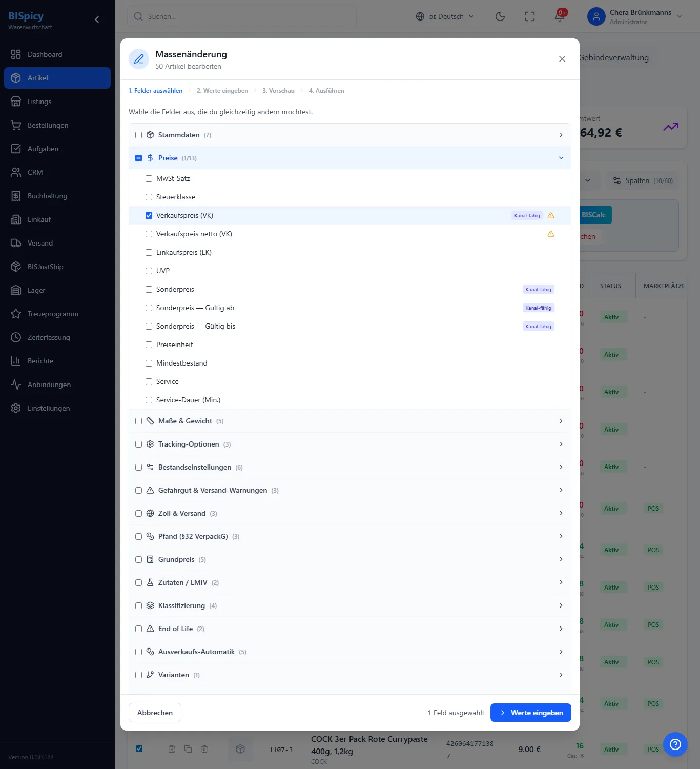Image resolution: width=700 pixels, height=769 pixels.
Task: Tick the Einkaufspreis (EK) checkbox
Action: tap(149, 252)
